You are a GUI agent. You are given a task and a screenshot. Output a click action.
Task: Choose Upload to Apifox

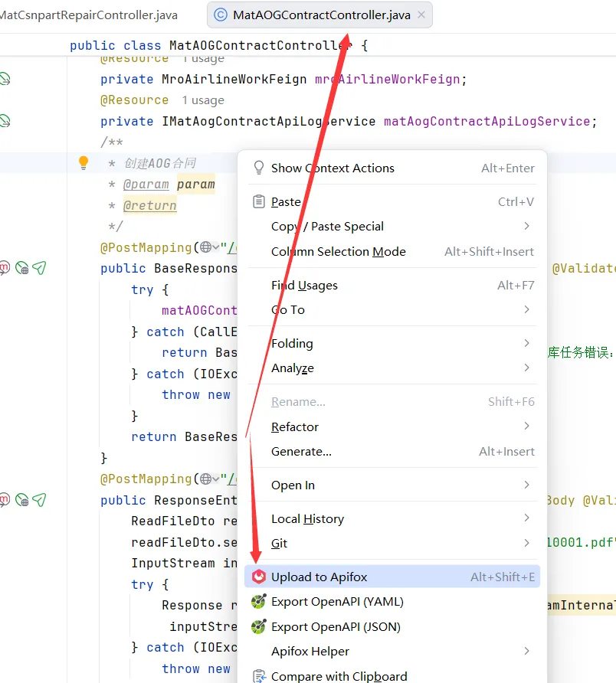coord(392,577)
